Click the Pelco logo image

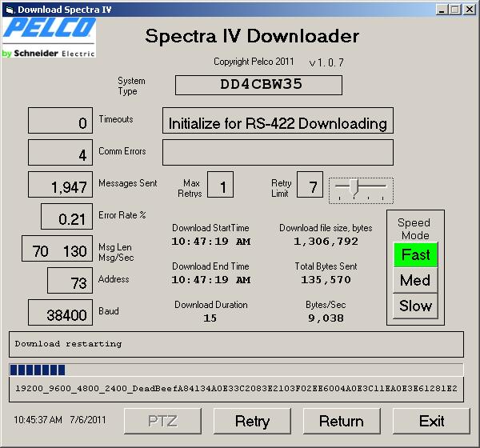pyautogui.click(x=49, y=37)
